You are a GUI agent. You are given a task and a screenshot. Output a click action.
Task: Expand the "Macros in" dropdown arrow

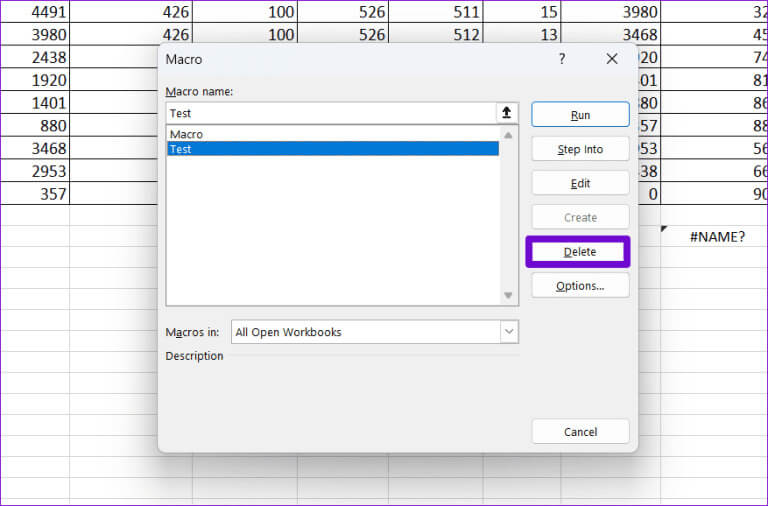point(509,332)
